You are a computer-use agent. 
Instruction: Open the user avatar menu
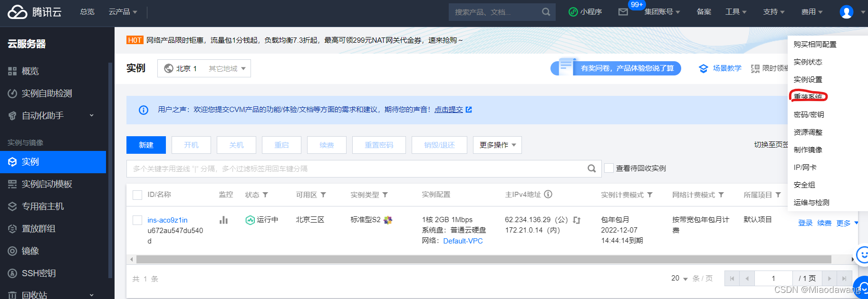[x=847, y=12]
